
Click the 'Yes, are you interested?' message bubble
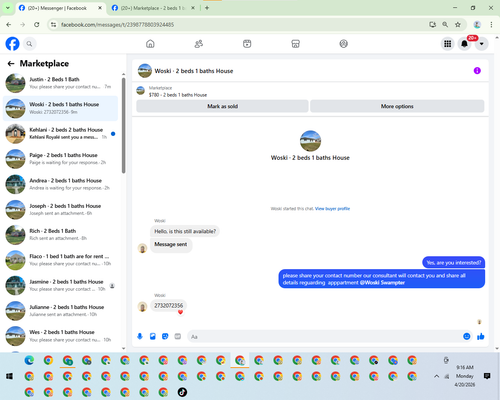point(454,263)
